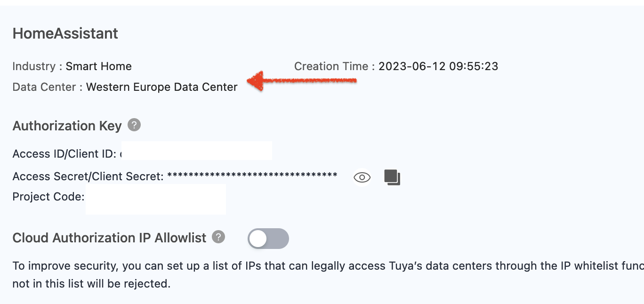Viewport: 644px width, 304px height.
Task: Click the red arrow annotation
Action: click(x=302, y=82)
